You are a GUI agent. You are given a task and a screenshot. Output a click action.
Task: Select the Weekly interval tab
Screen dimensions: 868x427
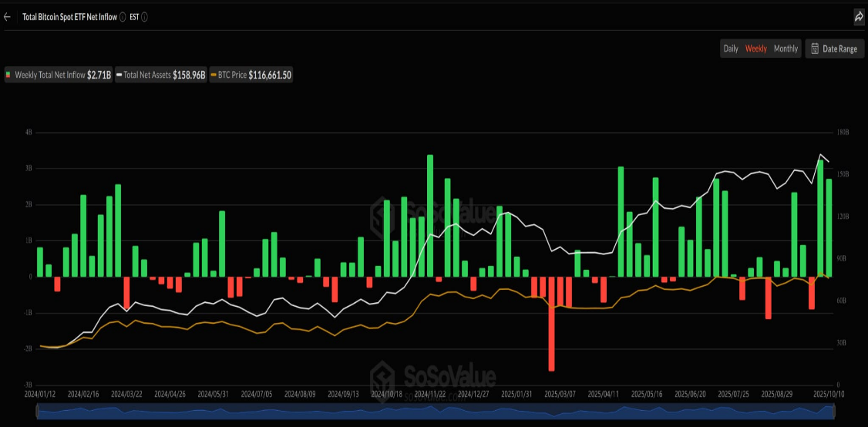(755, 49)
